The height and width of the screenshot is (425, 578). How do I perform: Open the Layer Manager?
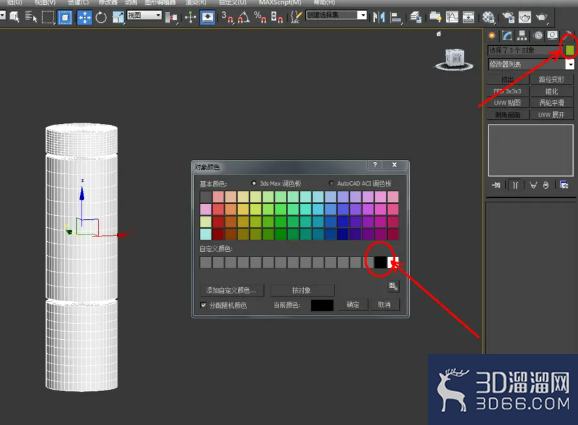click(x=416, y=17)
